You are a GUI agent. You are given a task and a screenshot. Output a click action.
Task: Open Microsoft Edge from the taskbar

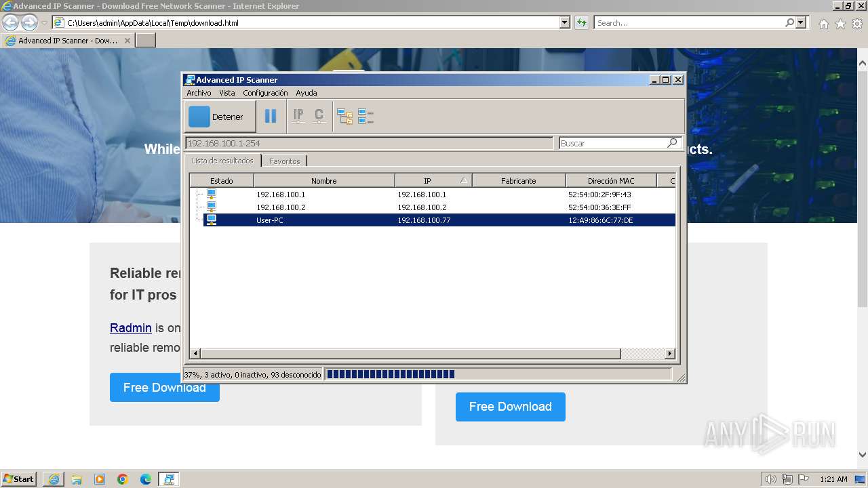coord(146,479)
